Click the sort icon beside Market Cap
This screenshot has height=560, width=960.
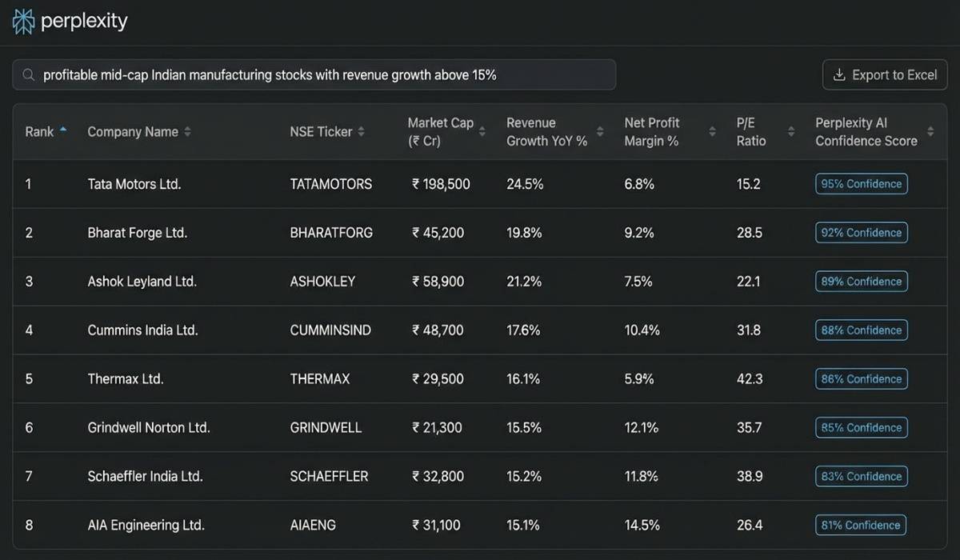[x=481, y=131]
